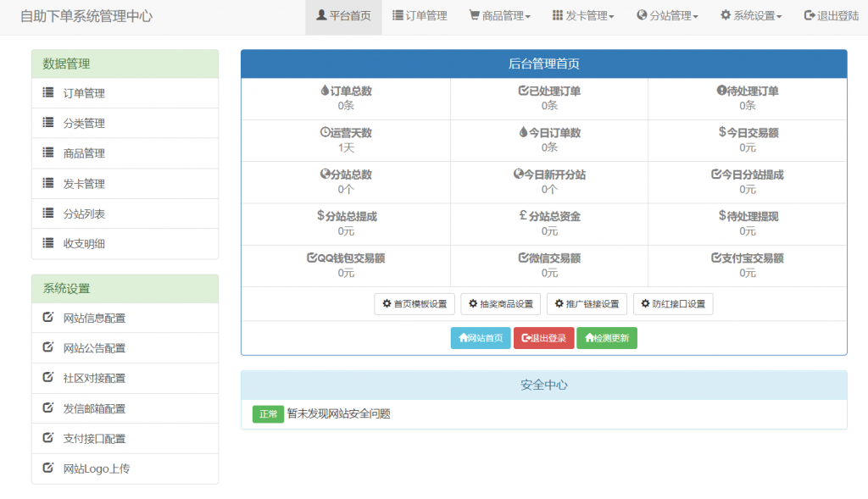Click pound icon next to 分站总资金
Screen dimensions: 868x499
click(523, 215)
